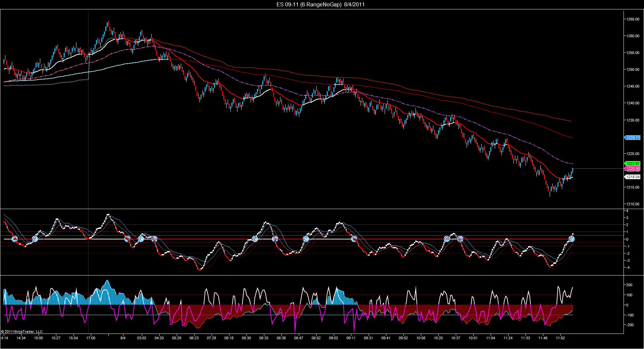Click the positive 3 oscillator scale label
The height and width of the screenshot is (349, 644).
point(627,218)
